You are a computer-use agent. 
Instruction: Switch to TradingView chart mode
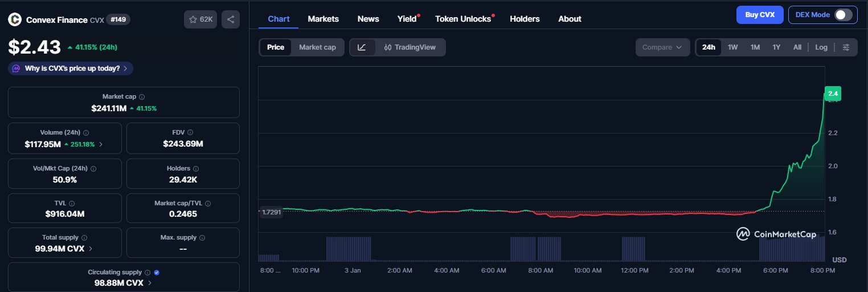(410, 47)
